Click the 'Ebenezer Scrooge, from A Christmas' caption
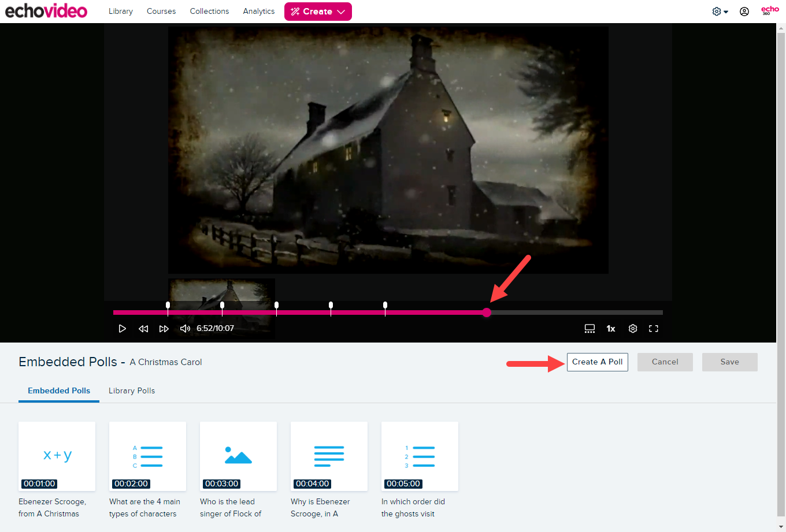The width and height of the screenshot is (786, 532). tap(53, 508)
